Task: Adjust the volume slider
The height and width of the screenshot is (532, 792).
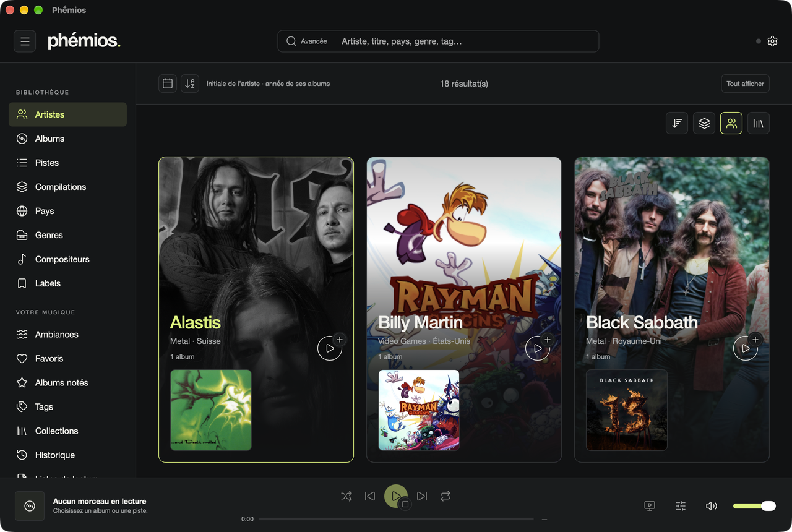Action: (x=754, y=506)
